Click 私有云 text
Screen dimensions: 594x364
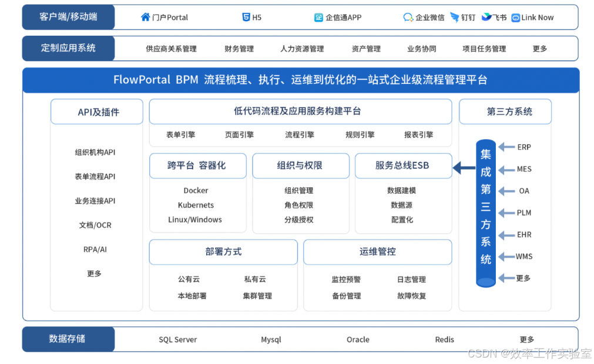tap(255, 279)
